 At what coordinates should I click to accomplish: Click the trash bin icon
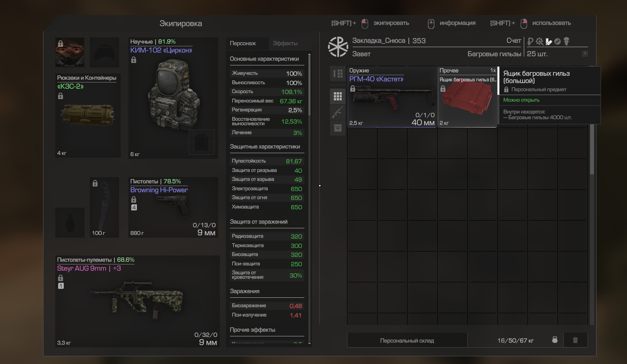point(575,340)
